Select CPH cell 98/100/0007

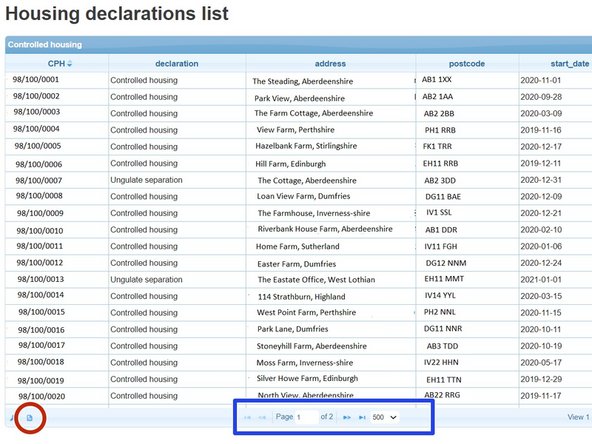click(39, 180)
